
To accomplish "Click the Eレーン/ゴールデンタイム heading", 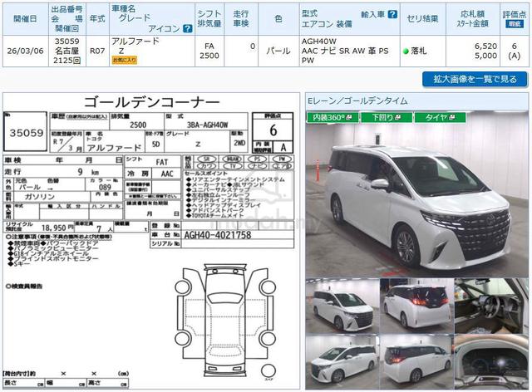I will tap(357, 101).
